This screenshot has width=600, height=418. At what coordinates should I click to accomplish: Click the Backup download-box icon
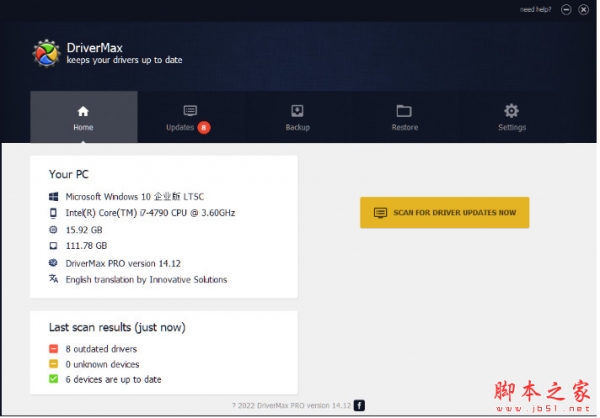click(297, 111)
